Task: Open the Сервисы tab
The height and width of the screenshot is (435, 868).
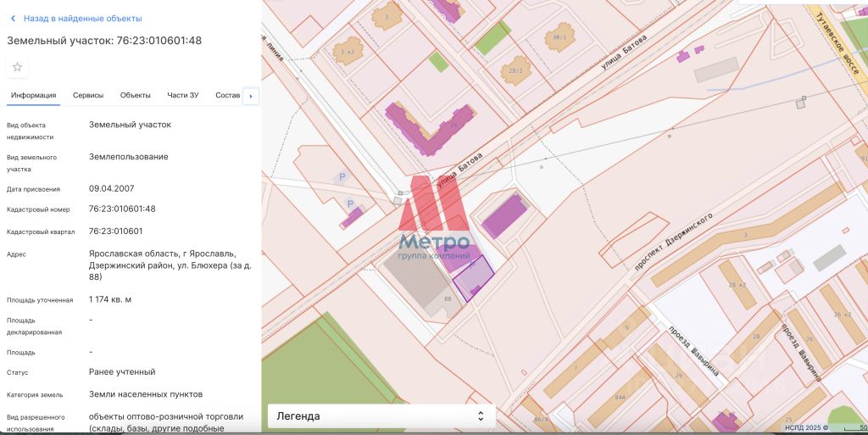Action: point(88,95)
